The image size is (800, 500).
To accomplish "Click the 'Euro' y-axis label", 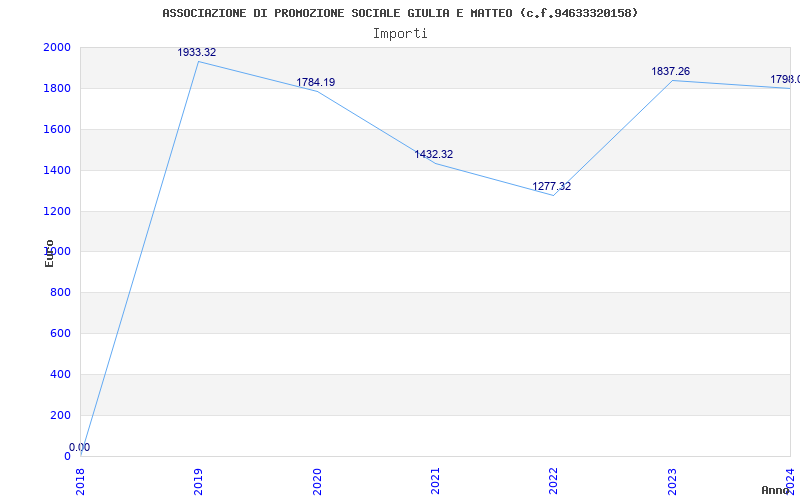I will click(x=49, y=253).
